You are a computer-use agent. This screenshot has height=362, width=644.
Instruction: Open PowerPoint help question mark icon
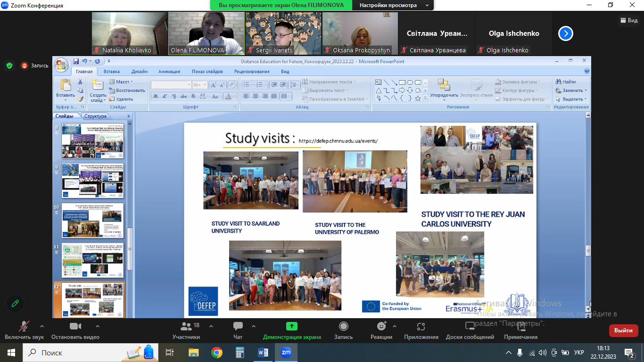click(x=586, y=71)
